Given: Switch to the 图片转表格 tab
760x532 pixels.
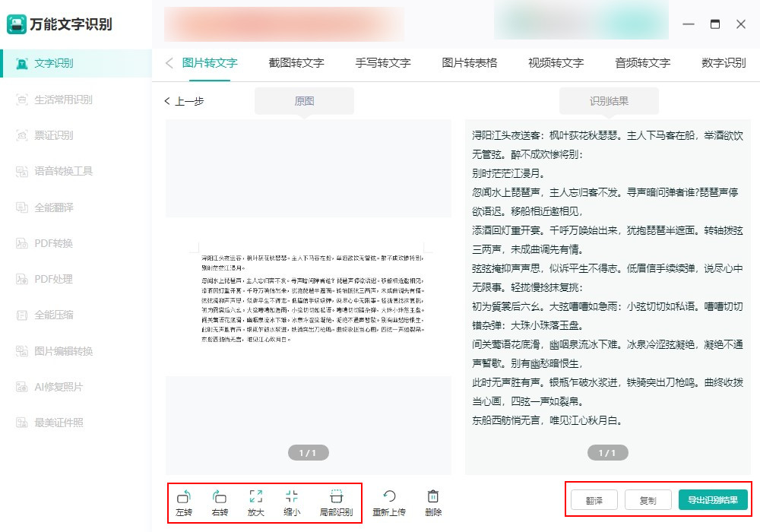Looking at the screenshot, I should [470, 64].
